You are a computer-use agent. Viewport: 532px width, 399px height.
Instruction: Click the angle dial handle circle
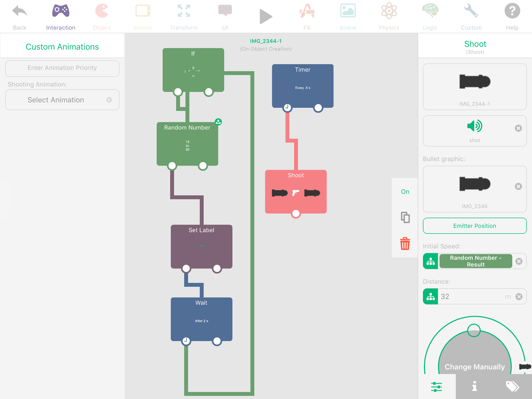tap(474, 330)
